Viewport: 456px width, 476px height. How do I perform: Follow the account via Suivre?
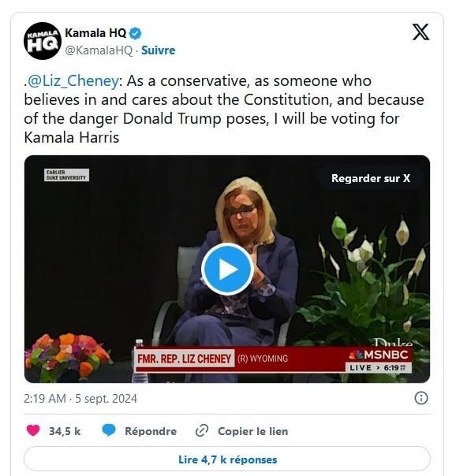(159, 50)
